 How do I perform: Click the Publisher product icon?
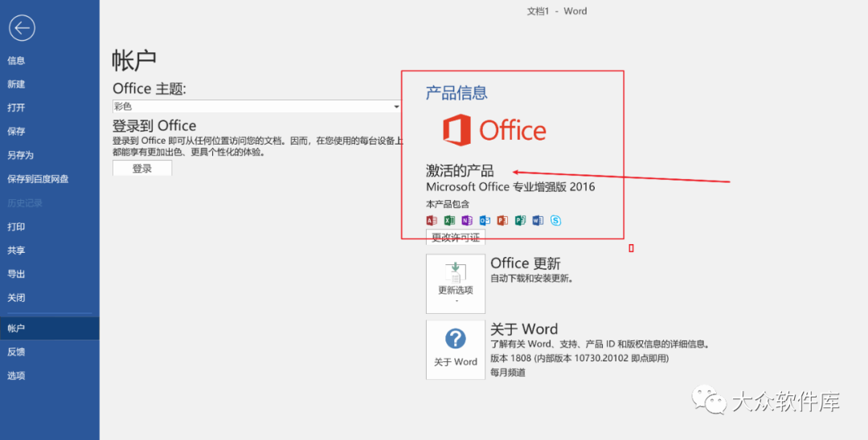pos(520,221)
